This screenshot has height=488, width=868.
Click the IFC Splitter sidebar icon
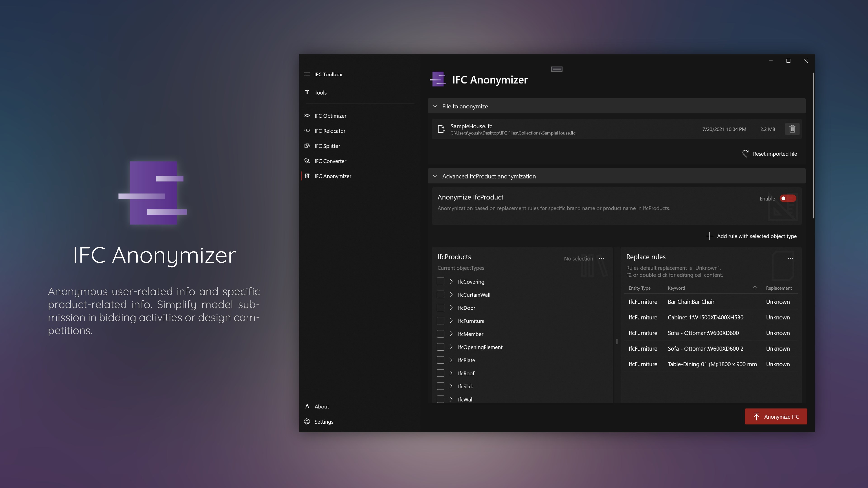click(307, 146)
